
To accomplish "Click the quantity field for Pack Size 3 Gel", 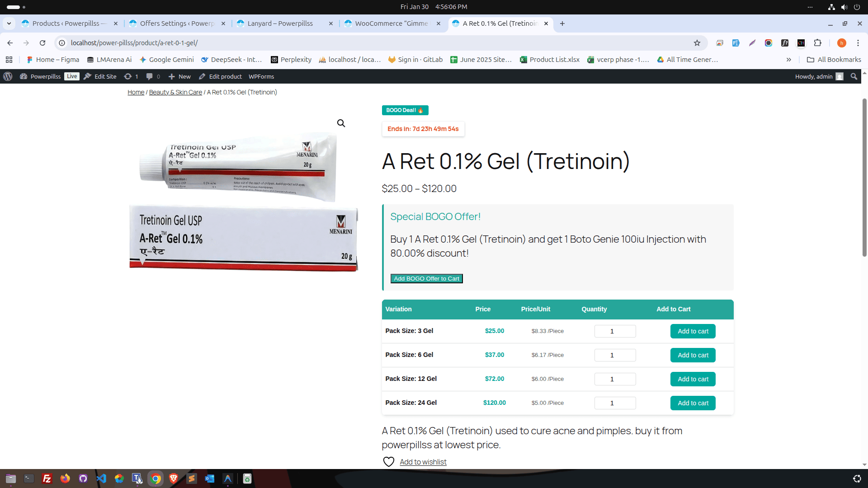I will [615, 331].
